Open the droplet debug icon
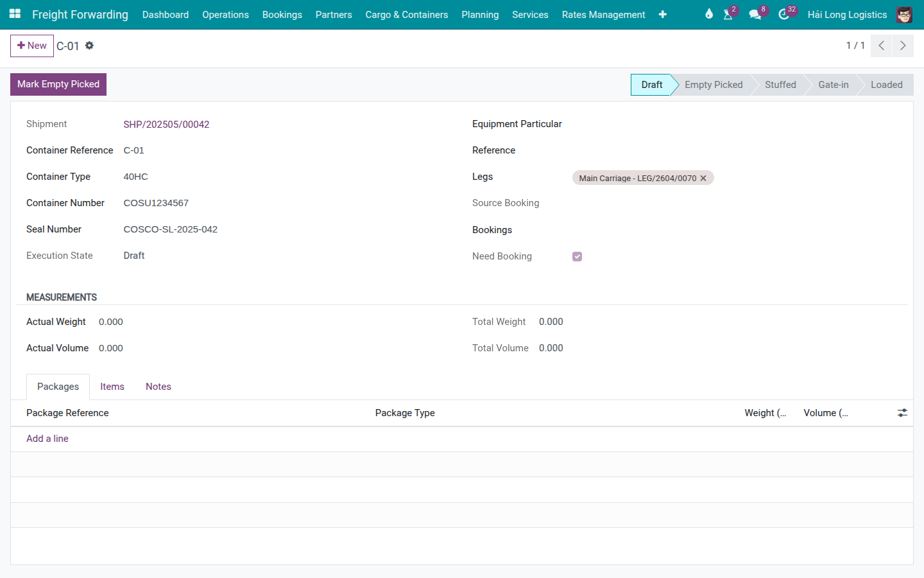 coord(709,14)
